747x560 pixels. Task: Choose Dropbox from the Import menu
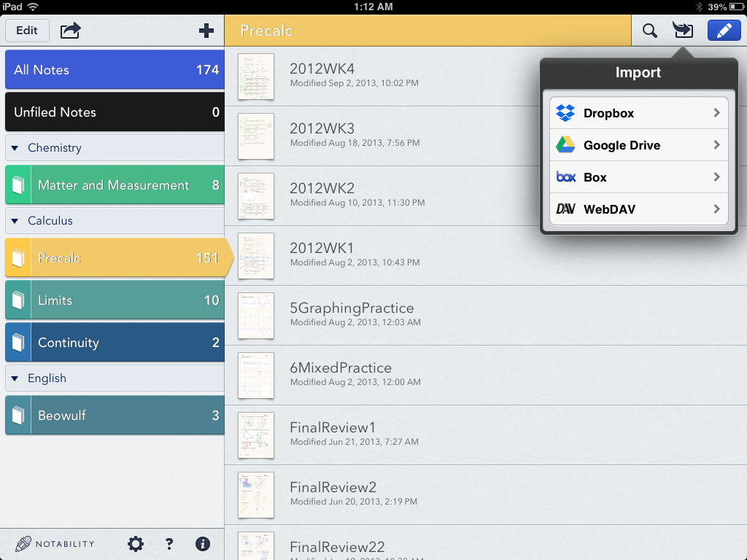pos(638,113)
